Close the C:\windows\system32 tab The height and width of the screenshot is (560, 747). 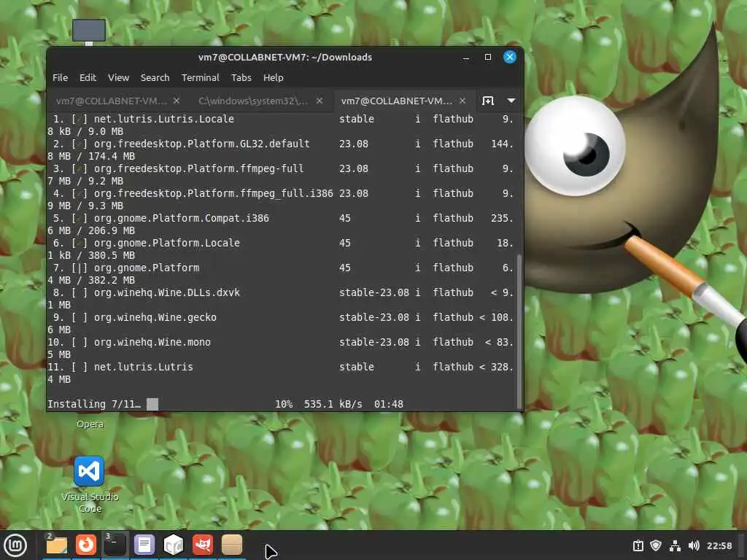[320, 101]
